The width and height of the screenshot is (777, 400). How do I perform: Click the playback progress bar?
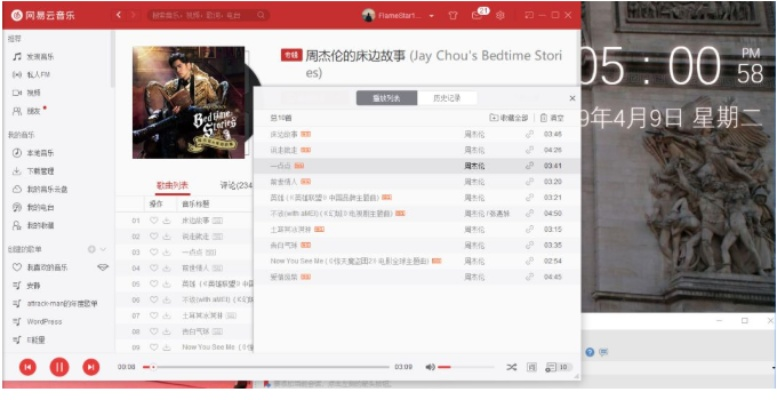[266, 367]
